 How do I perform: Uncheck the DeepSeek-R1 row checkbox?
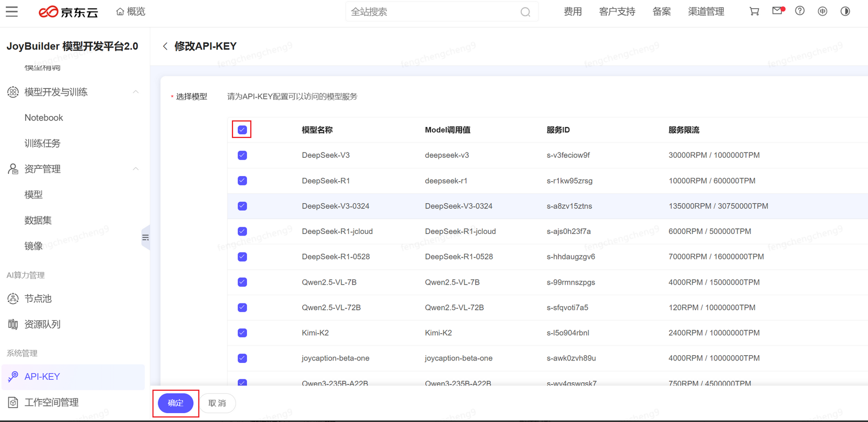(x=242, y=181)
